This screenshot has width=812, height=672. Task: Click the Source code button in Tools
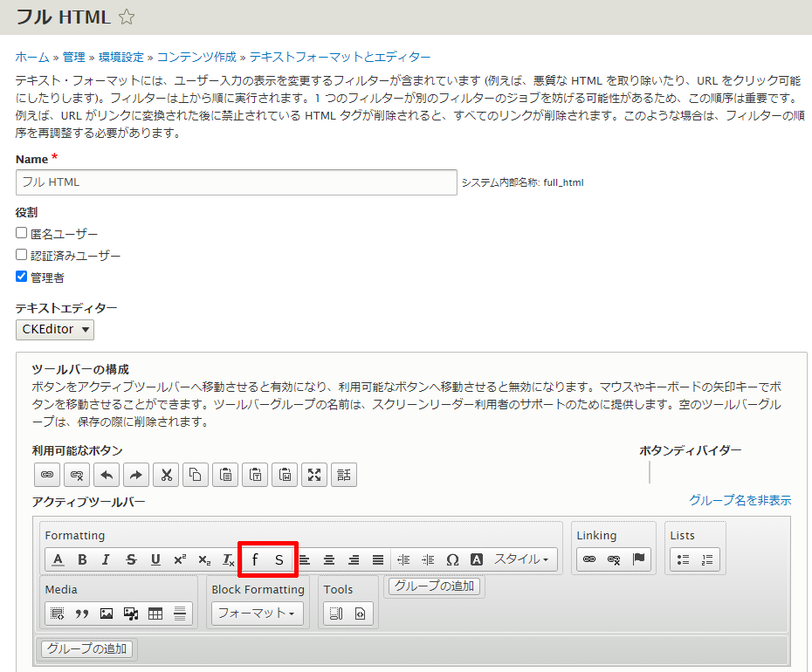tap(361, 614)
